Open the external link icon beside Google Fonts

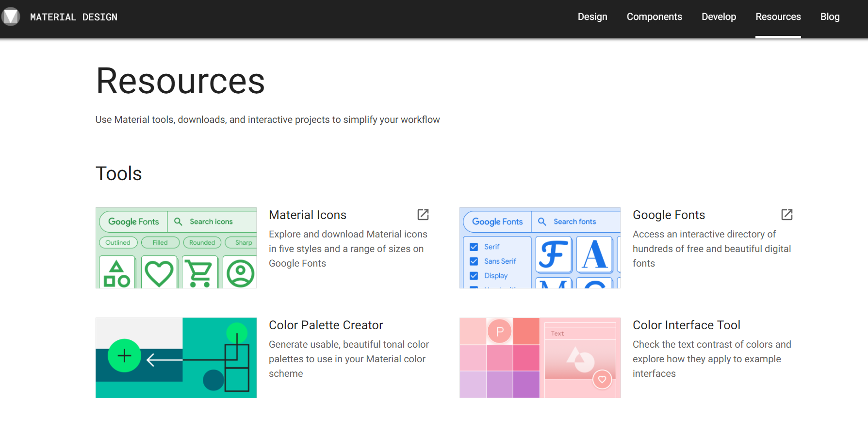click(x=787, y=215)
